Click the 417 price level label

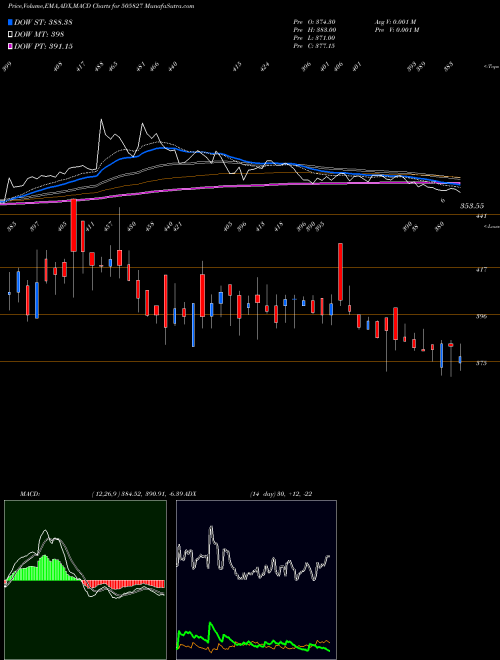coord(481,270)
